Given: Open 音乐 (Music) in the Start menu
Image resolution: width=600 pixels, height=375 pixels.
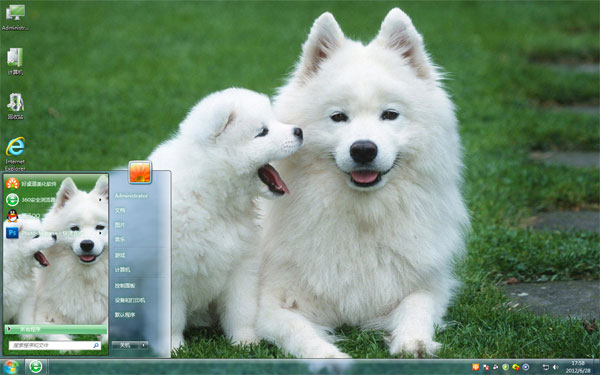Looking at the screenshot, I should coord(120,240).
